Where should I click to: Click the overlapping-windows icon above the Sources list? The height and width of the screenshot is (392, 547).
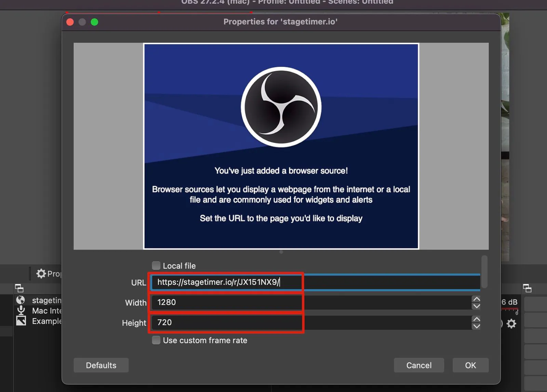(19, 288)
